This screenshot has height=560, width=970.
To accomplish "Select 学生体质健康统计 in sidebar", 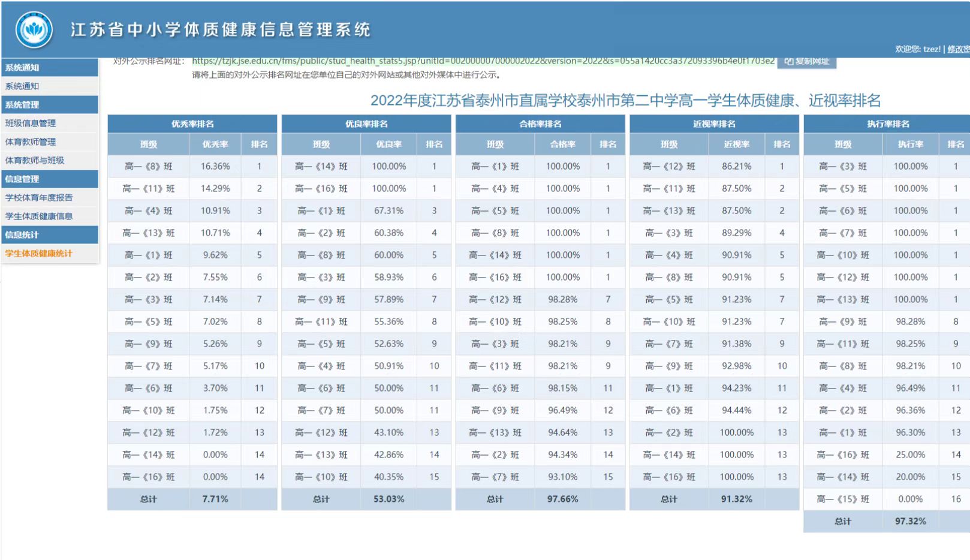I will coord(50,254).
